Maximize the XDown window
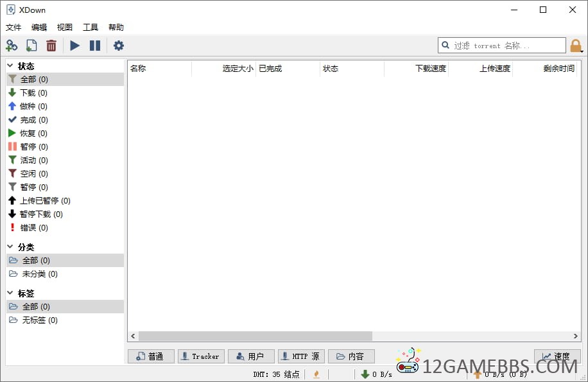Screen dimensions: 588x382 [543, 10]
